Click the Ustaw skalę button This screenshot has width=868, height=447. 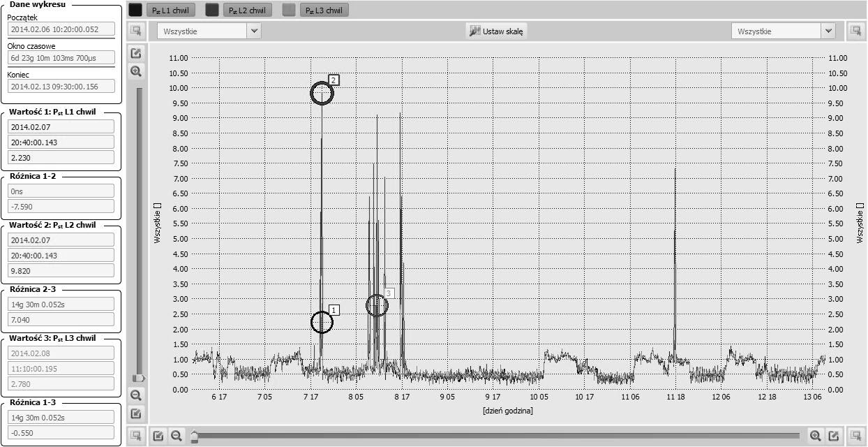[497, 31]
